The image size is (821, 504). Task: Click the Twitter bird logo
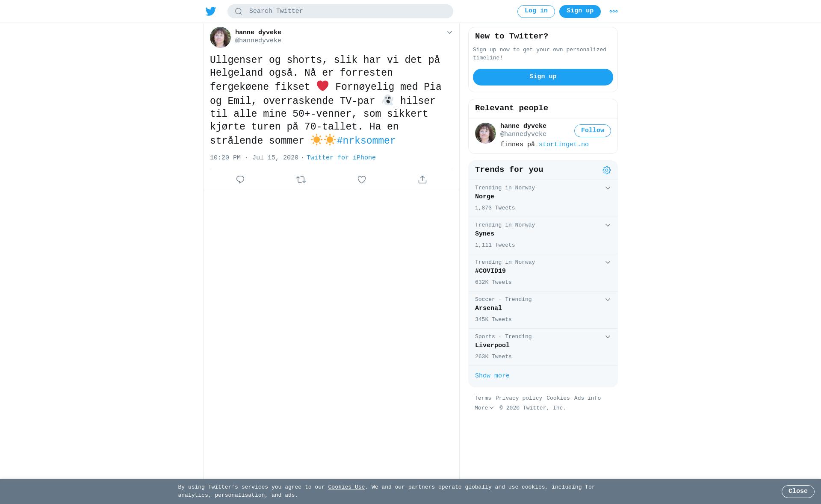point(210,11)
